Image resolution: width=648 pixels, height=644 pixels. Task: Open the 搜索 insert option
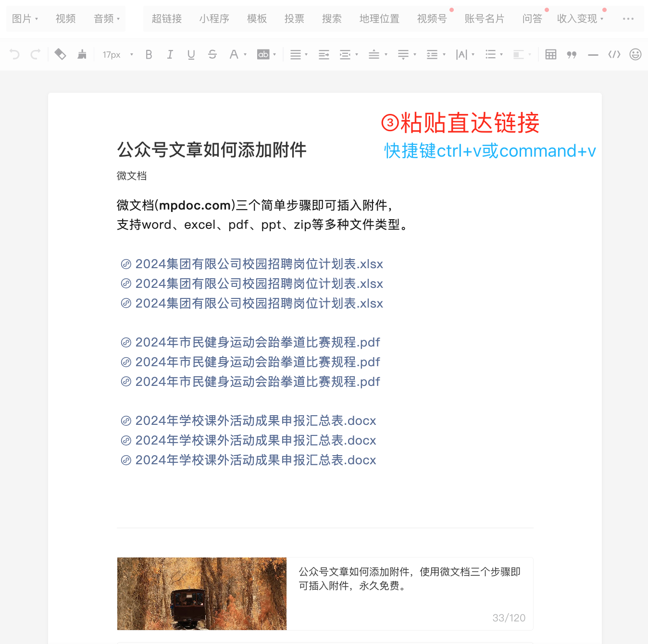pos(332,19)
